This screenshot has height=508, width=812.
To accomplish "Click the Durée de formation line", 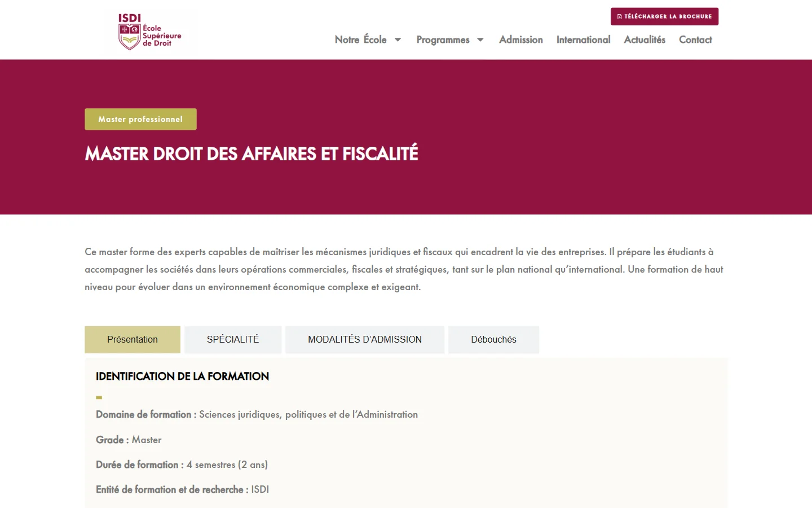I will 182,465.
